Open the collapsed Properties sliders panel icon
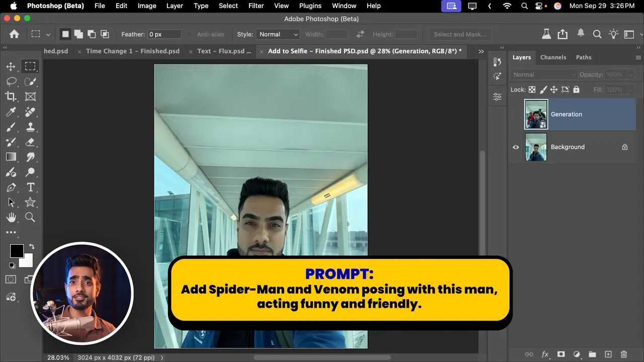Screen dimensions: 644x362 click(497, 97)
